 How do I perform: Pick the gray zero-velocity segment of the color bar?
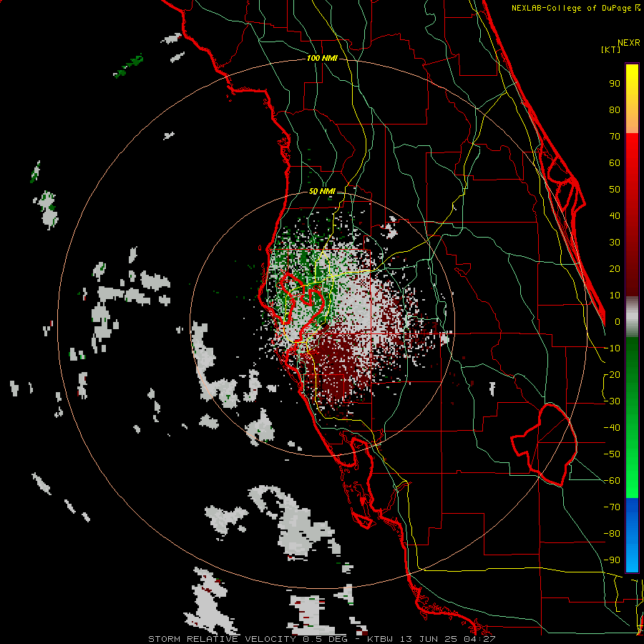(632, 317)
